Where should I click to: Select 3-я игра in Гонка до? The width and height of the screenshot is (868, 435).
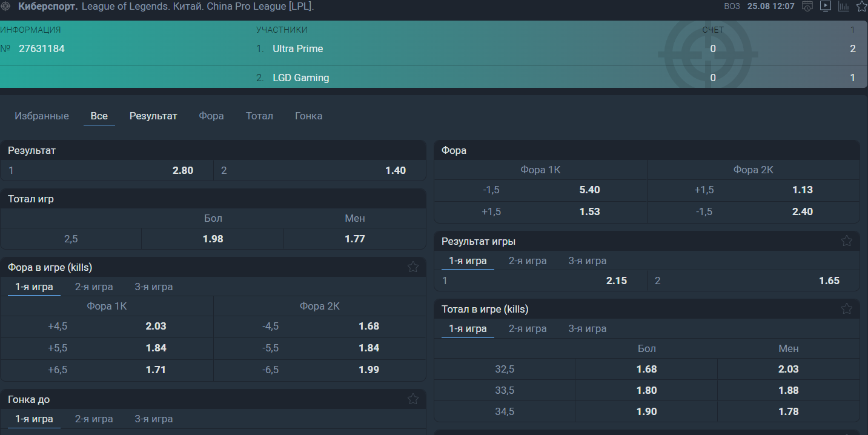153,419
